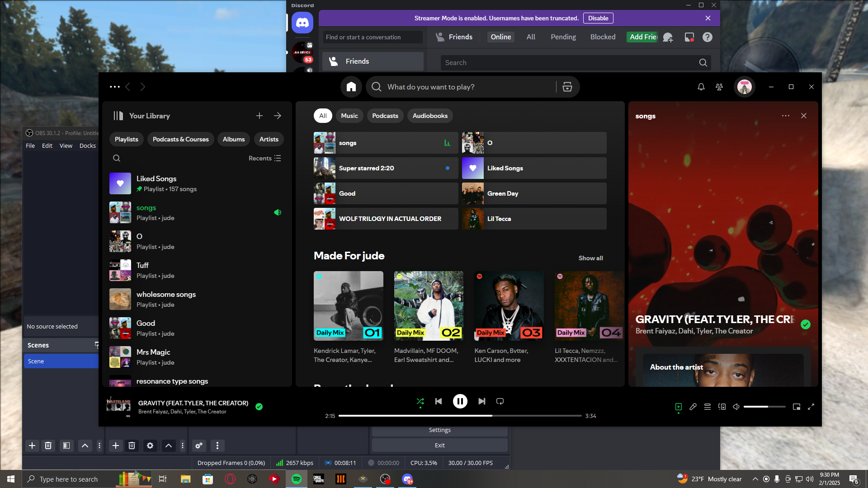Toggle repeat mode
868x488 pixels.
tap(500, 401)
